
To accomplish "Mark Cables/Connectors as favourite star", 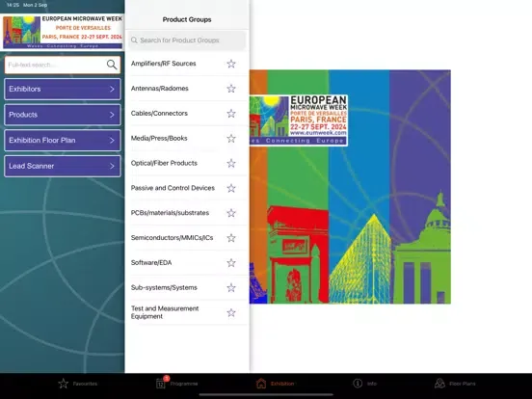I will (231, 114).
